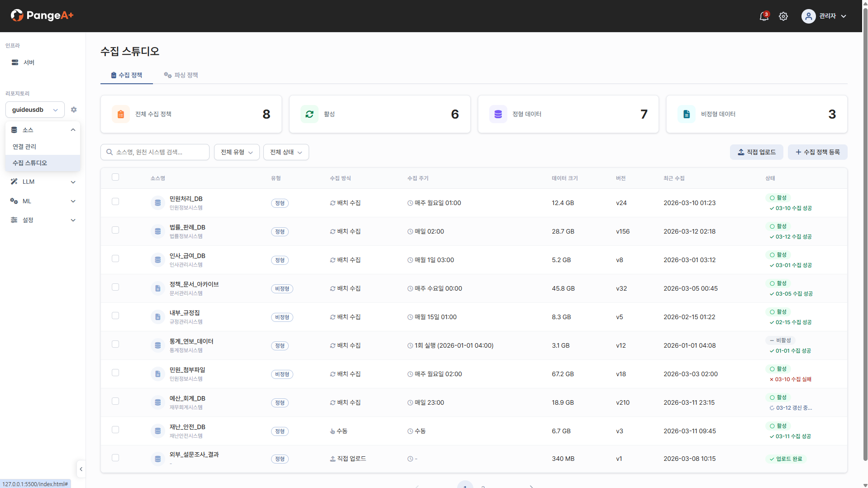Select the 예산_회계_DB row checkbox
Viewport: 868px width, 488px height.
click(x=115, y=401)
